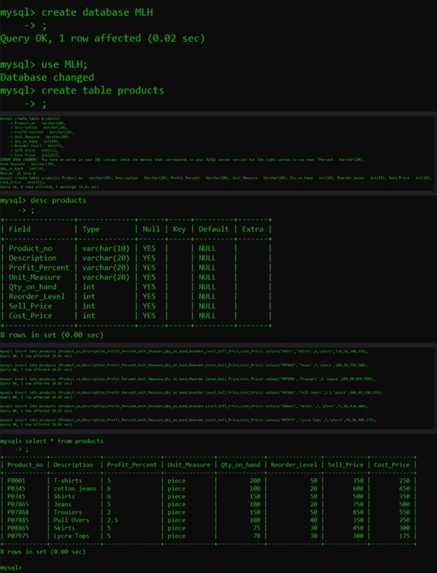The width and height of the screenshot is (437, 573).
Task: Click 'piece' unit in the Lycra Tops row
Action: [x=176, y=536]
